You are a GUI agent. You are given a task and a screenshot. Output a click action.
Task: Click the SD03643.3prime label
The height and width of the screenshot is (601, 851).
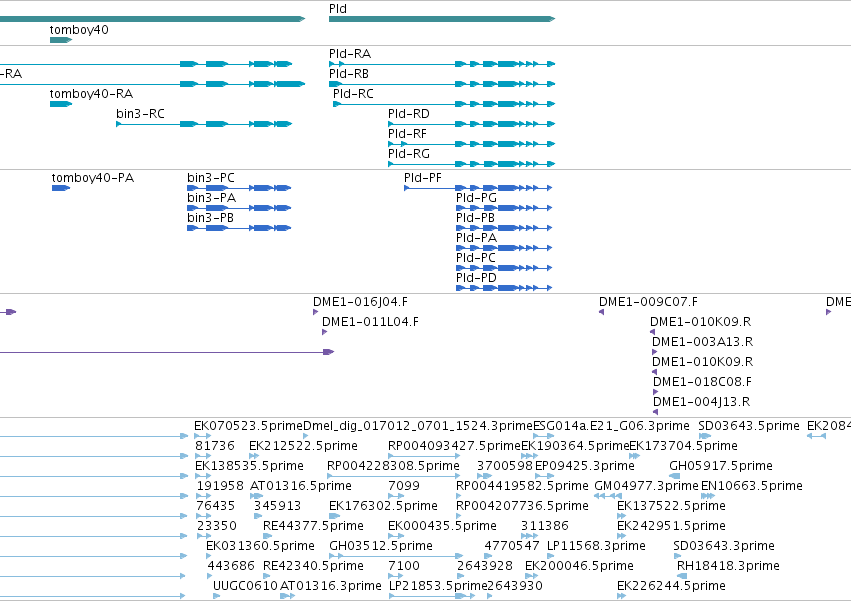pyautogui.click(x=724, y=546)
